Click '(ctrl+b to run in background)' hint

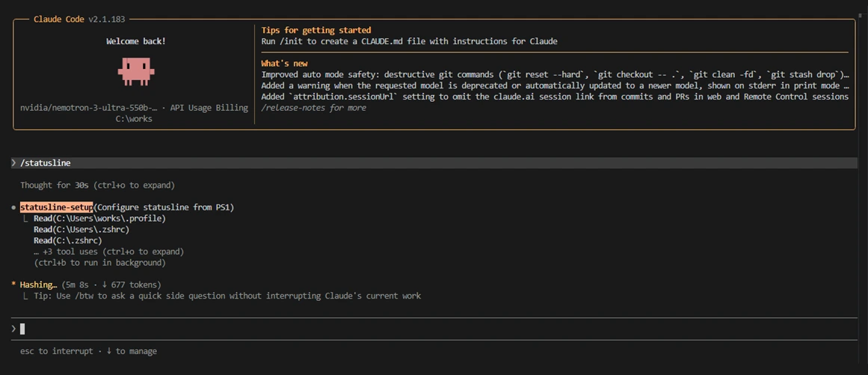99,263
